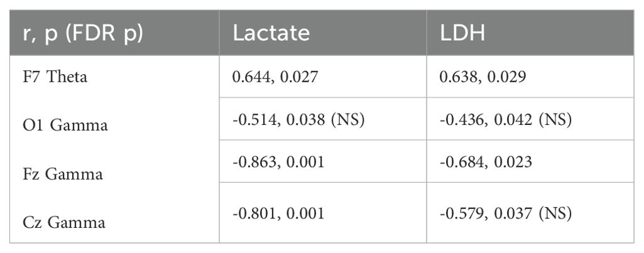Click '(NS)' in O1 Gamma Lactate cell
The height and width of the screenshot is (253, 644).
[348, 119]
